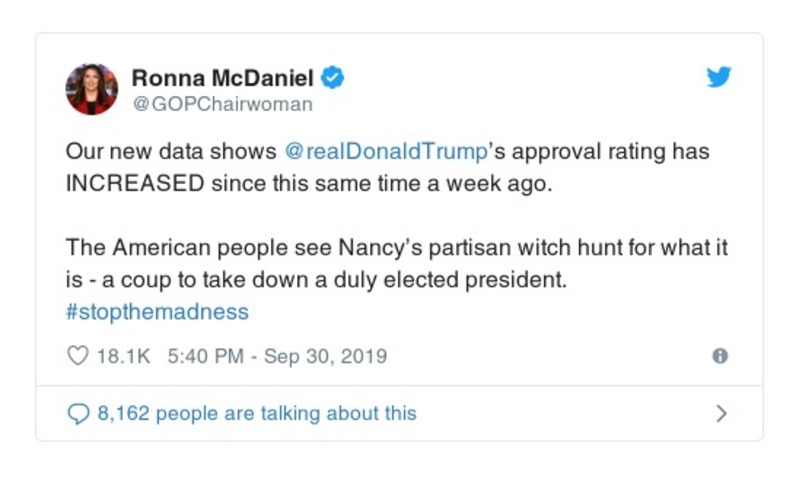Open Ronna McDaniel's profile avatar

point(92,89)
